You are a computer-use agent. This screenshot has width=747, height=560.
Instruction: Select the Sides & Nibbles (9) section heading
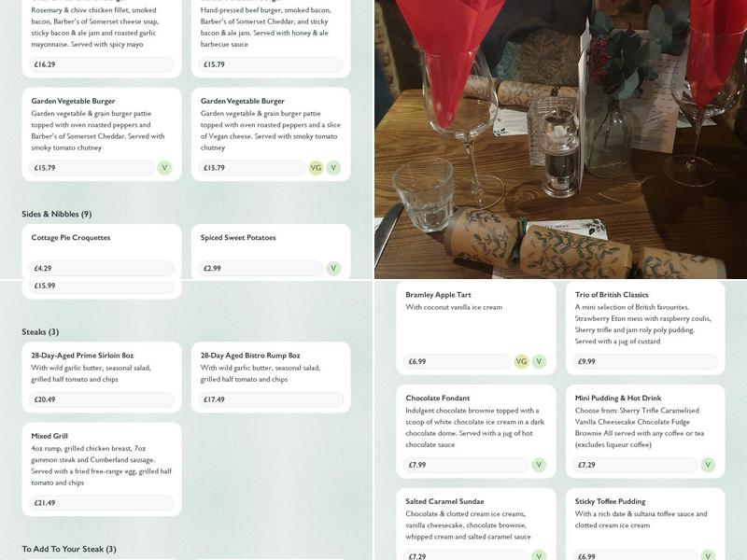point(57,214)
